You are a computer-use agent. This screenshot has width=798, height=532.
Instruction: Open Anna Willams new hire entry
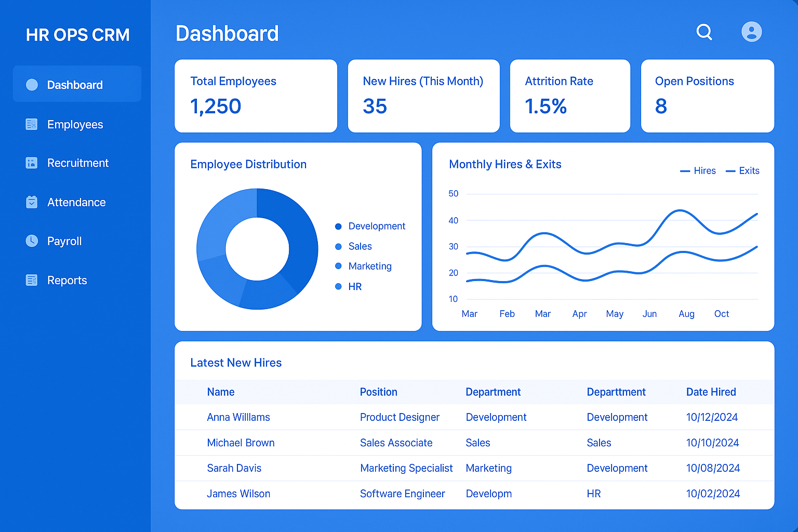[238, 417]
